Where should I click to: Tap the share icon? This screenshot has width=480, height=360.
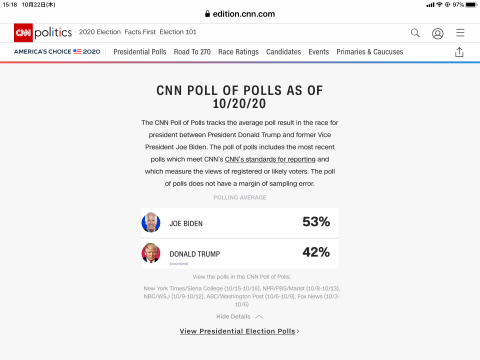[459, 52]
